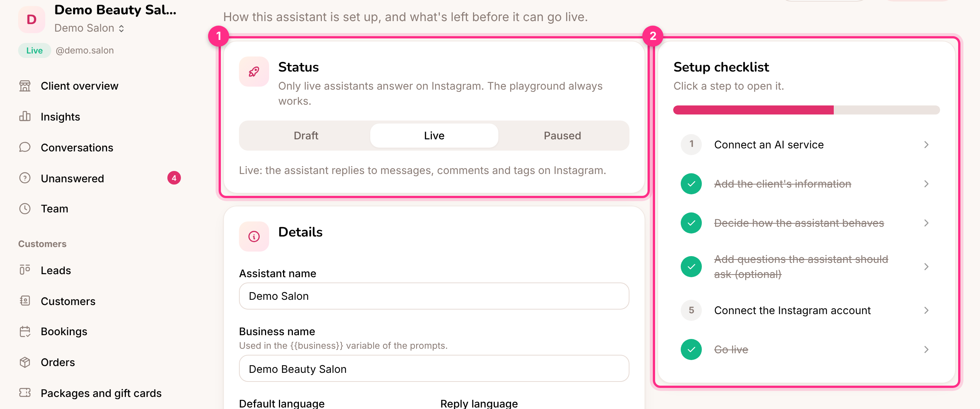
Task: Click step number 5 circle in checklist
Action: (x=691, y=311)
